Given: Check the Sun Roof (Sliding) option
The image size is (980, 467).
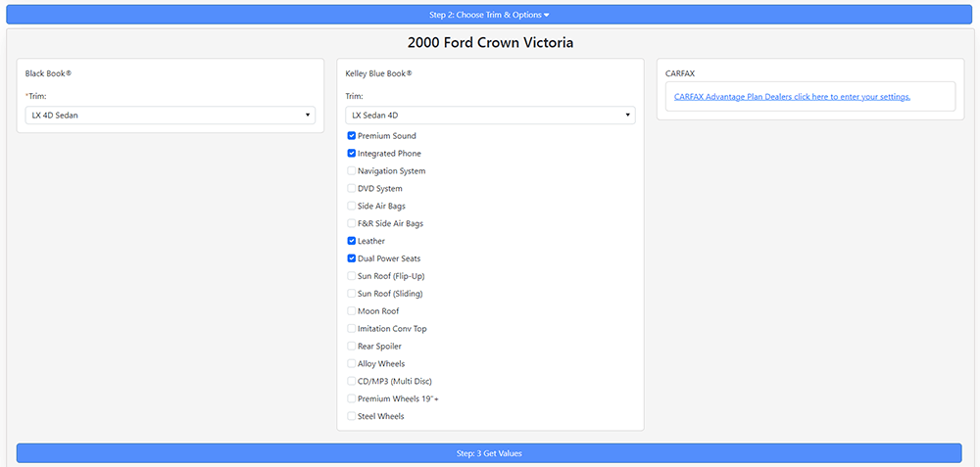Looking at the screenshot, I should click(x=352, y=294).
